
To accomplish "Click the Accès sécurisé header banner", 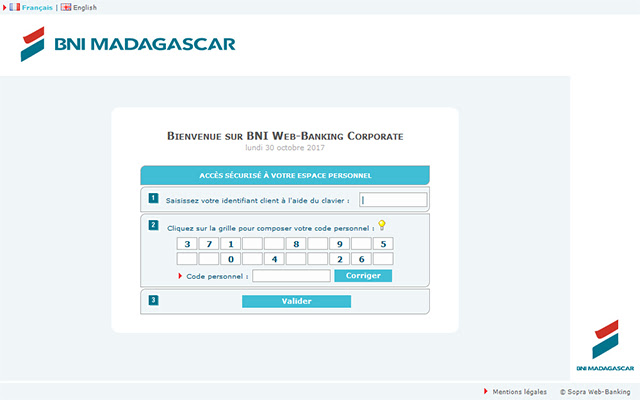I will (285, 175).
